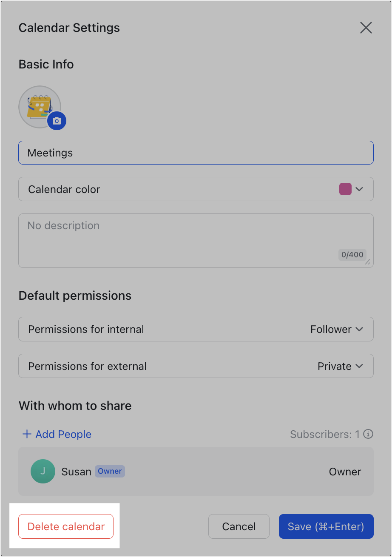Expand the Calendar color dropdown

click(x=360, y=189)
